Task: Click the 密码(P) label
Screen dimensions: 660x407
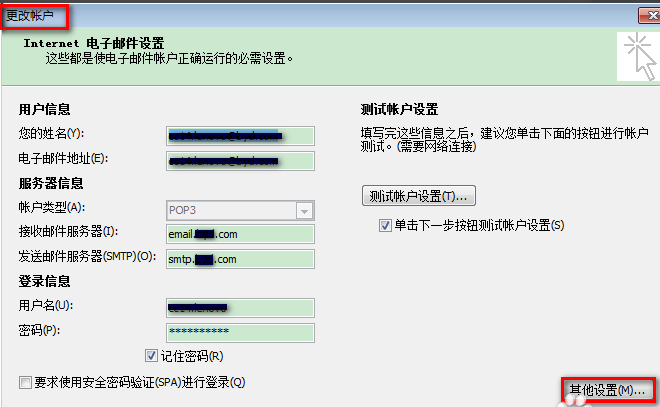Action: pyautogui.click(x=40, y=331)
